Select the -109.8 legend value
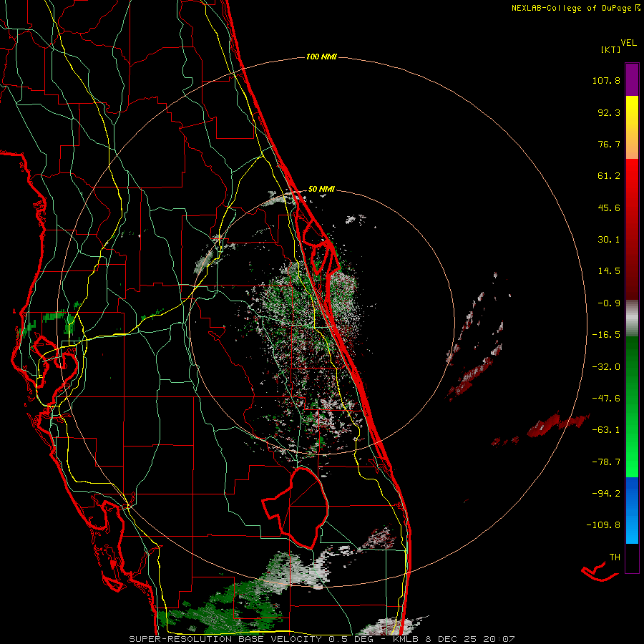This screenshot has height=644, width=644. pos(603,525)
